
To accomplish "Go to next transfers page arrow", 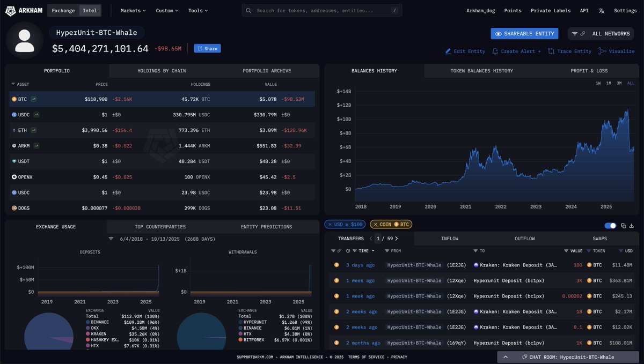I will point(397,239).
